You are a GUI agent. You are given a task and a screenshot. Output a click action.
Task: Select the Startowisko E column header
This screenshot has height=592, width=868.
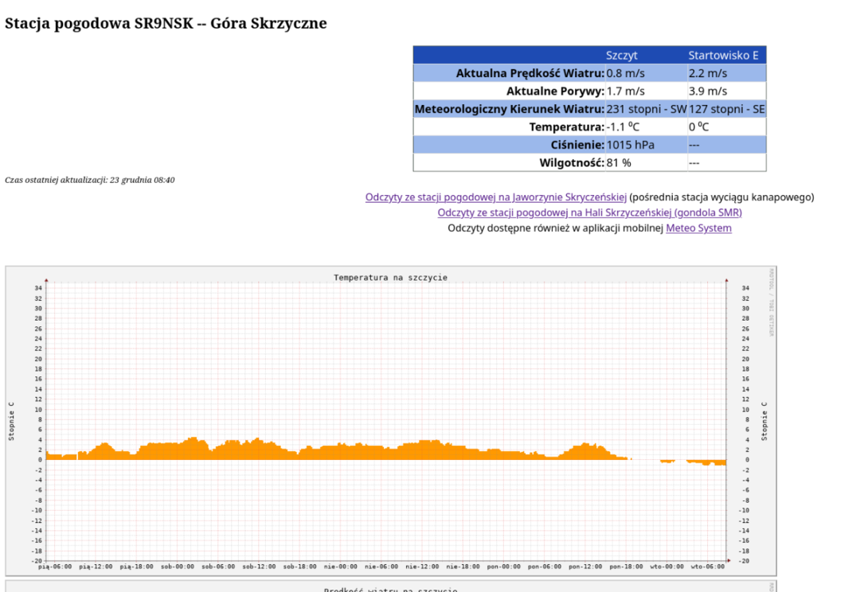(723, 56)
